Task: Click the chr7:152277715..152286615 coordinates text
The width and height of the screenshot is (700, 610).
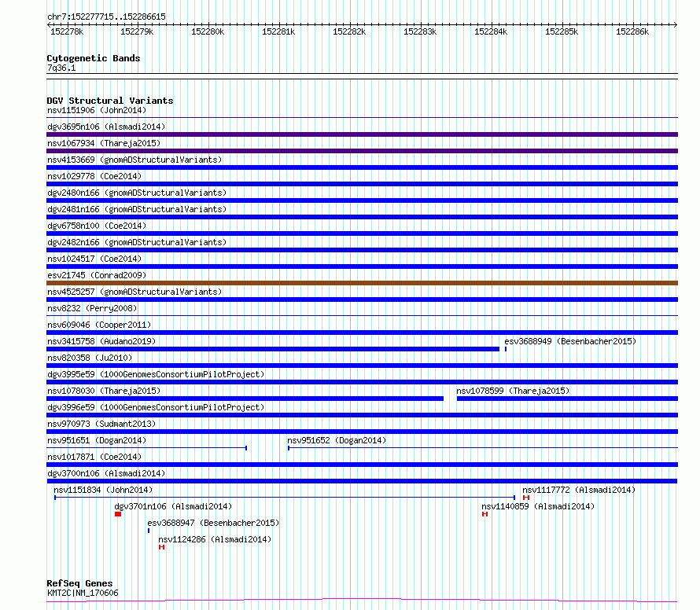Action: point(106,17)
